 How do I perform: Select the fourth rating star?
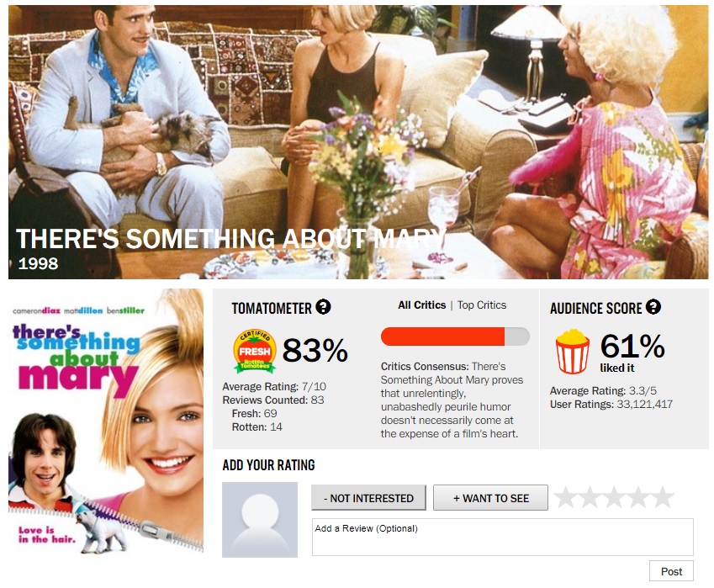[x=638, y=497]
